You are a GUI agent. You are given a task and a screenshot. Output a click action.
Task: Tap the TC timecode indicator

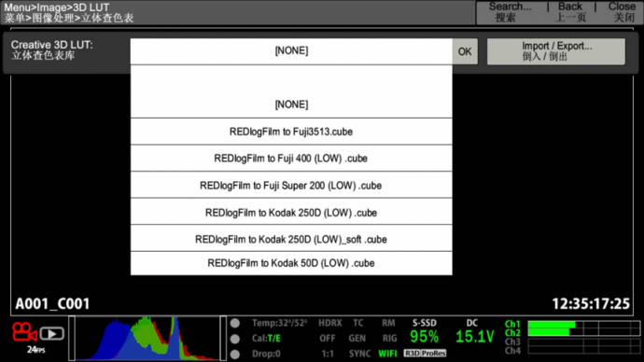pyautogui.click(x=357, y=323)
